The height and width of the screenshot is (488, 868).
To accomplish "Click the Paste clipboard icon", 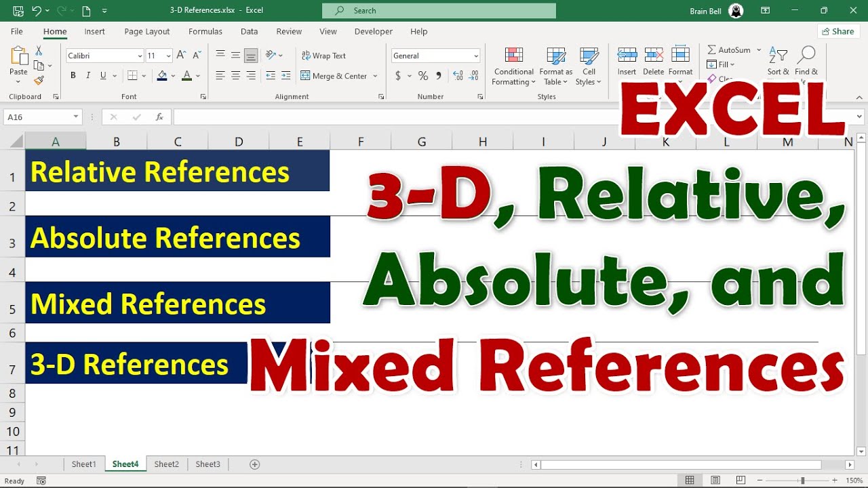I will [x=18, y=57].
